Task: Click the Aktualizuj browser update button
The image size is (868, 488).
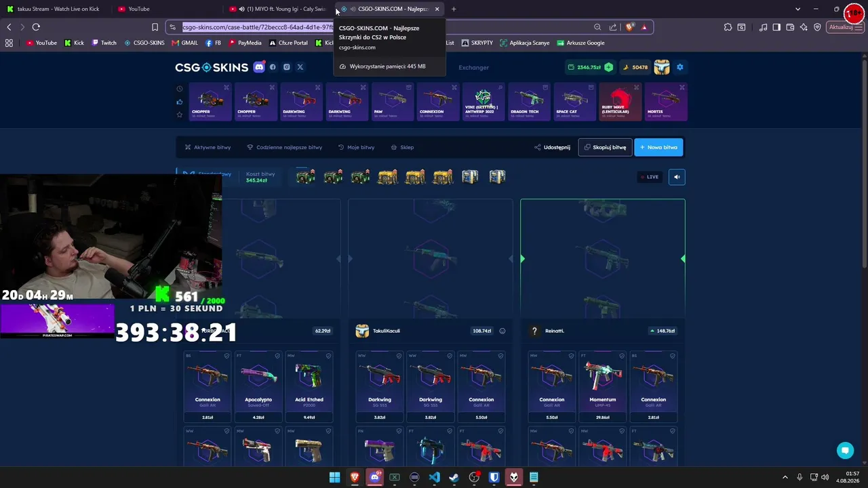Action: 845,27
